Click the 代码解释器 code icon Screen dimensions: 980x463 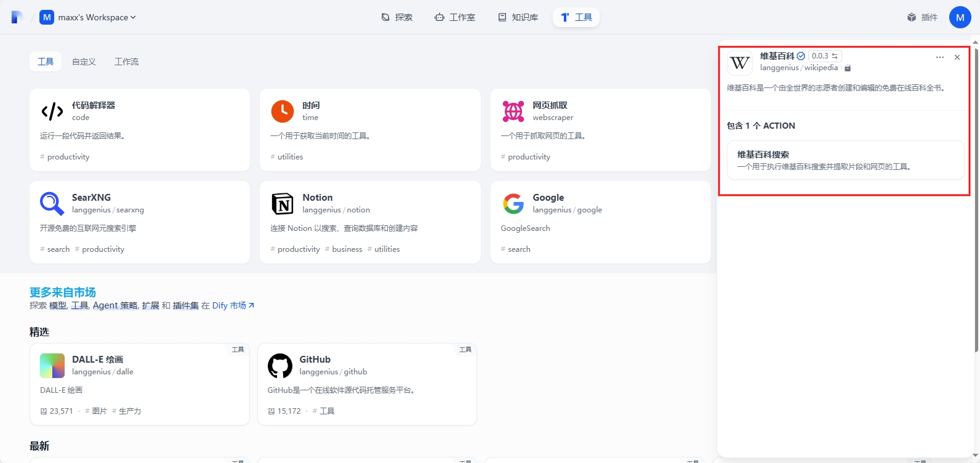click(x=52, y=111)
